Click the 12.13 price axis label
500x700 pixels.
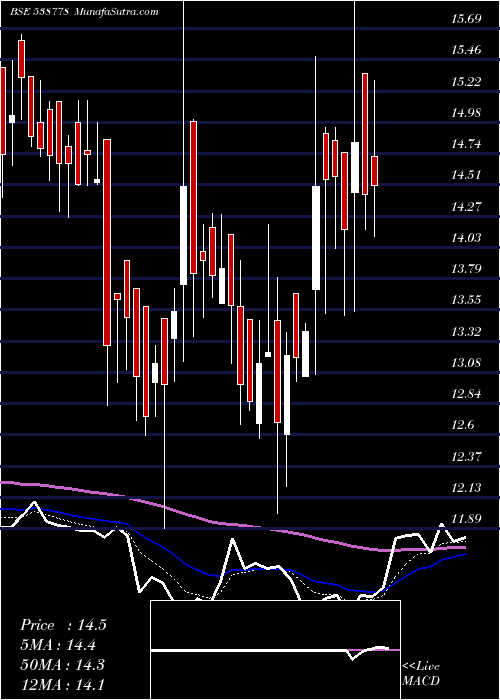pyautogui.click(x=467, y=488)
